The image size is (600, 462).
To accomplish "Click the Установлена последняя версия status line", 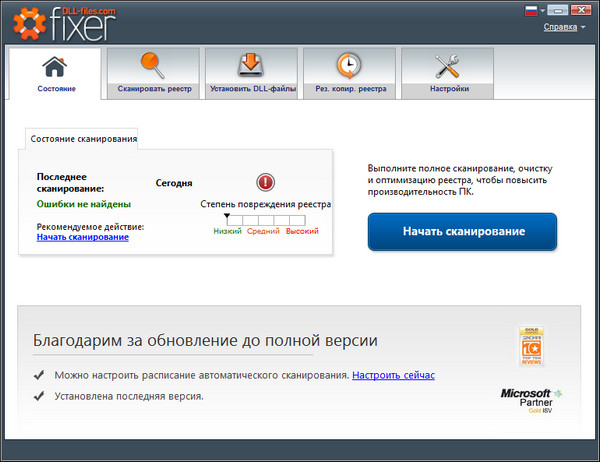I will tap(128, 396).
